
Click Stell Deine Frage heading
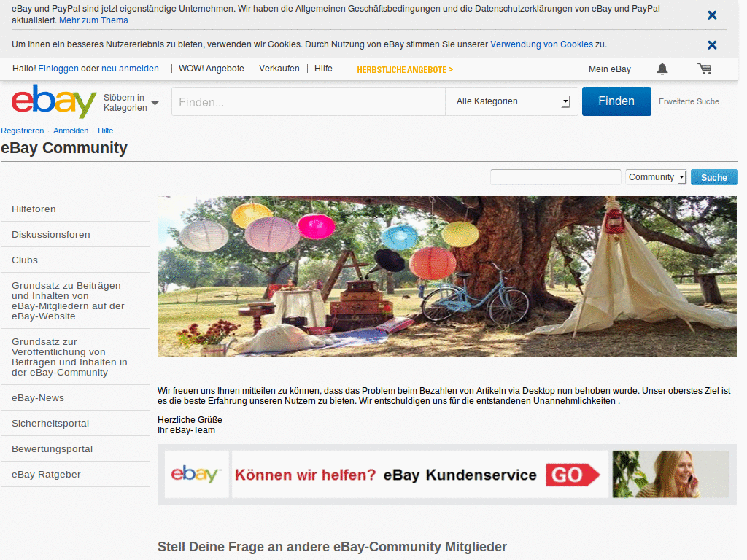tap(332, 547)
